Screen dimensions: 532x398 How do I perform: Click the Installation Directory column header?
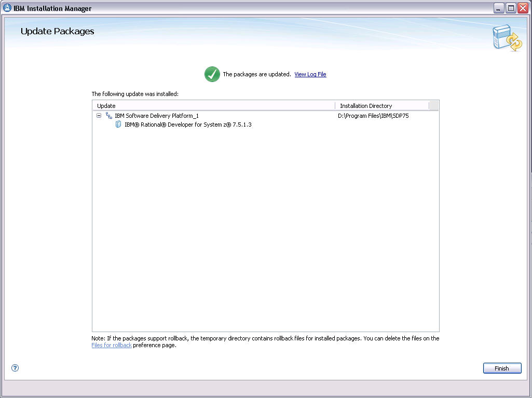click(x=382, y=106)
